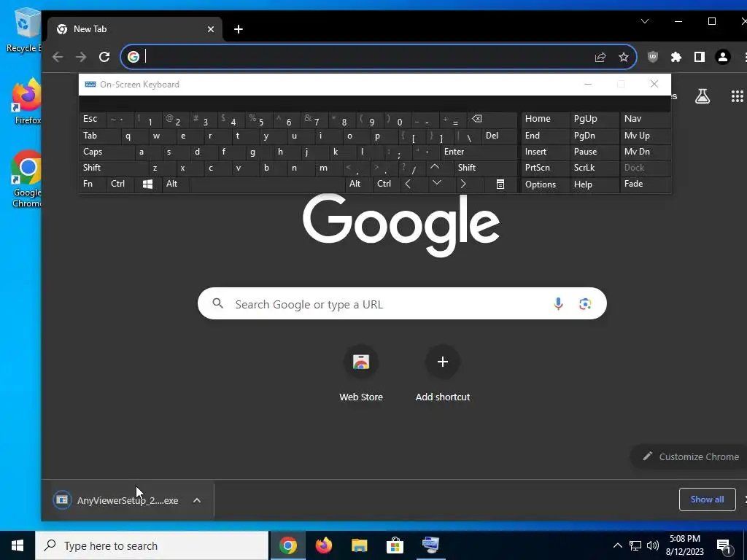This screenshot has height=560, width=747.
Task: Toggle Insert key on On-Screen Keyboard
Action: pos(545,152)
